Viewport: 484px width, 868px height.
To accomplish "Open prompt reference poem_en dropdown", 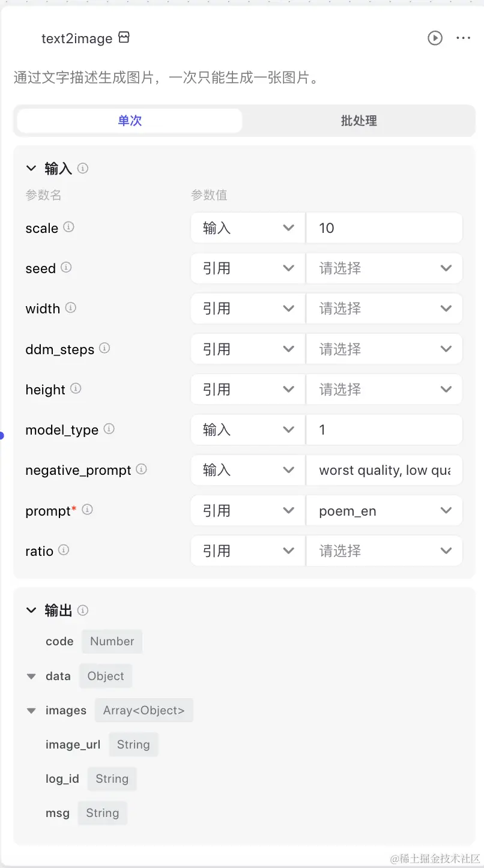I will click(384, 511).
